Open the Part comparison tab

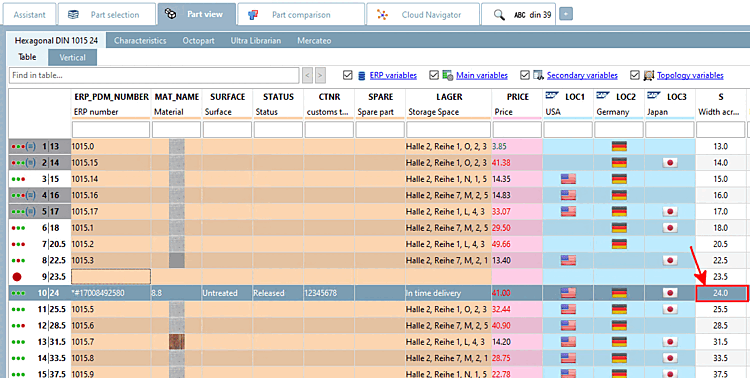301,14
